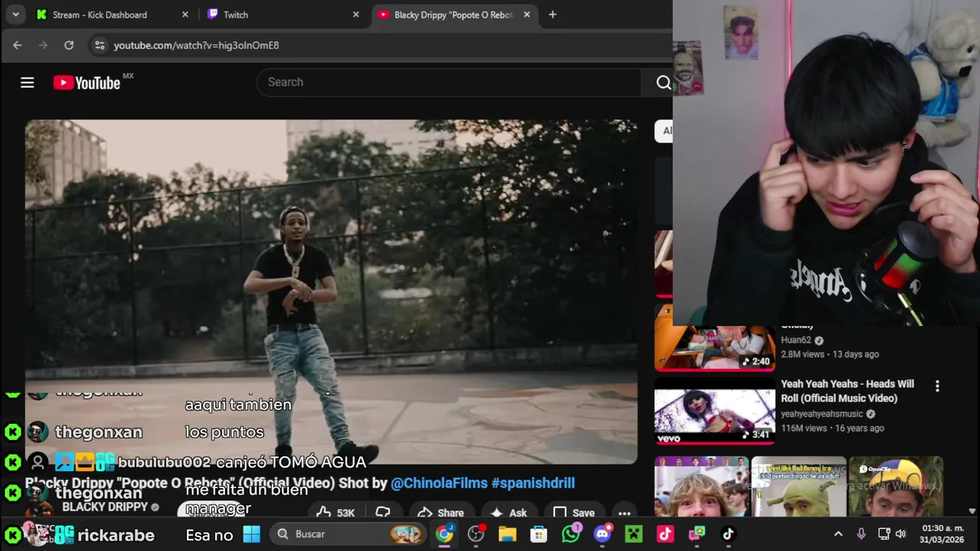This screenshot has height=551, width=980.
Task: Click the YouTube search magnifier button
Action: (663, 83)
